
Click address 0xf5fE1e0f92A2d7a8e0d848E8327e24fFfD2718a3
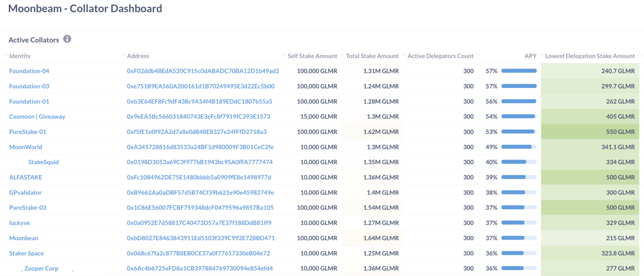(197, 132)
